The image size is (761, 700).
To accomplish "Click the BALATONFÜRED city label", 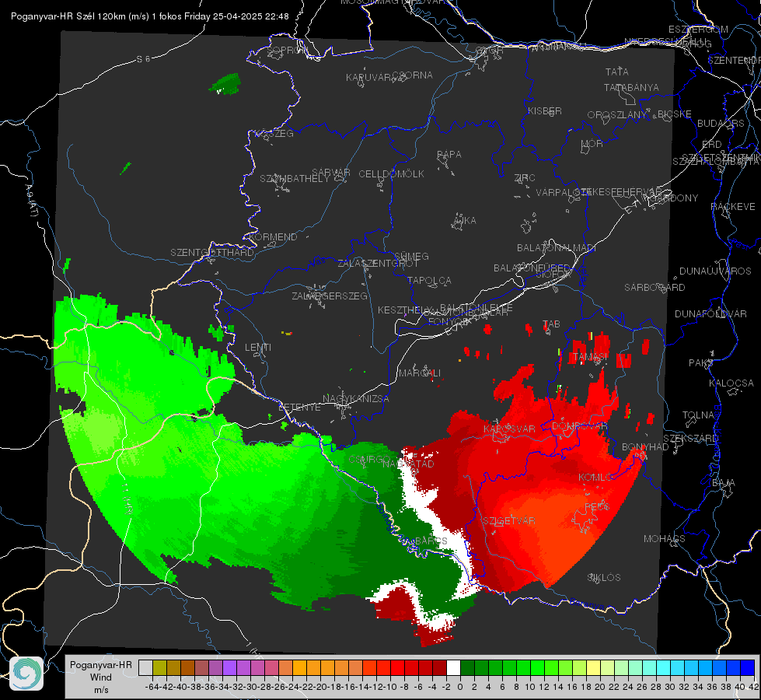I will pos(532,268).
